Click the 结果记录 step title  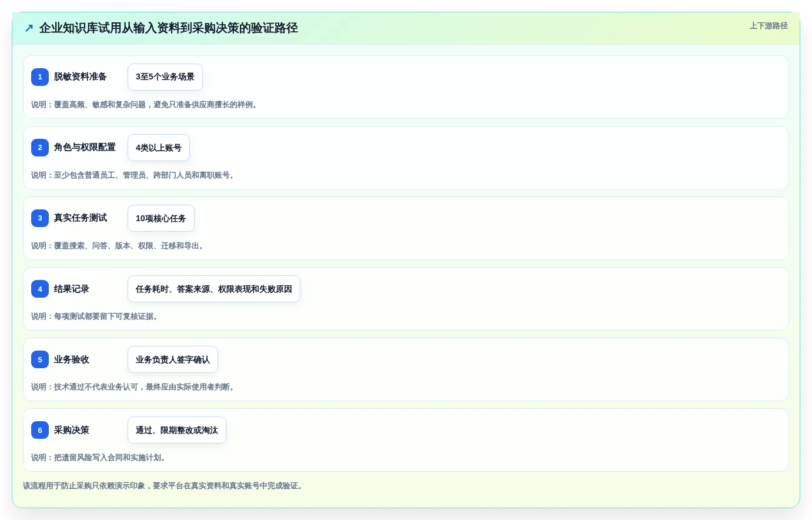72,289
